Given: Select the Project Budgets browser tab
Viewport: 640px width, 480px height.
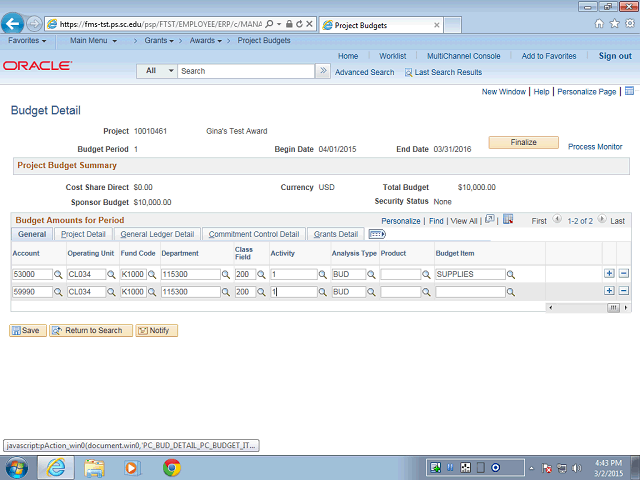Looking at the screenshot, I should click(381, 25).
